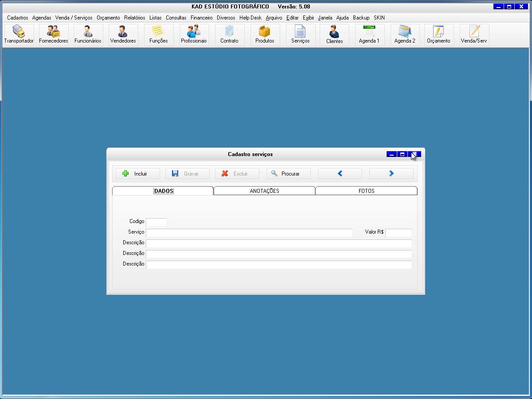Click the Gravar save button
Screen dimensions: 532x399
coord(188,174)
